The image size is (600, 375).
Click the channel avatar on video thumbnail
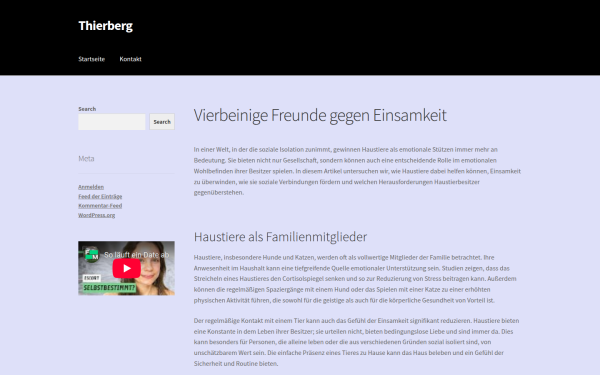click(x=91, y=254)
